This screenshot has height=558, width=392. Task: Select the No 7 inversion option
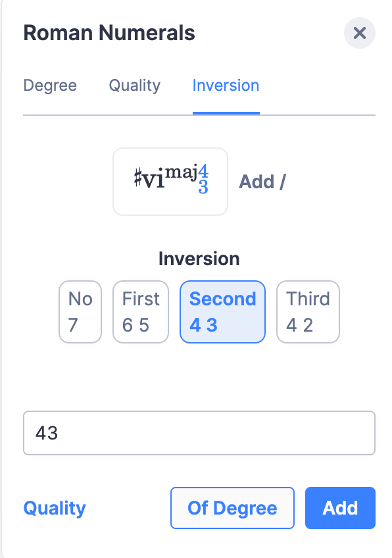80,311
